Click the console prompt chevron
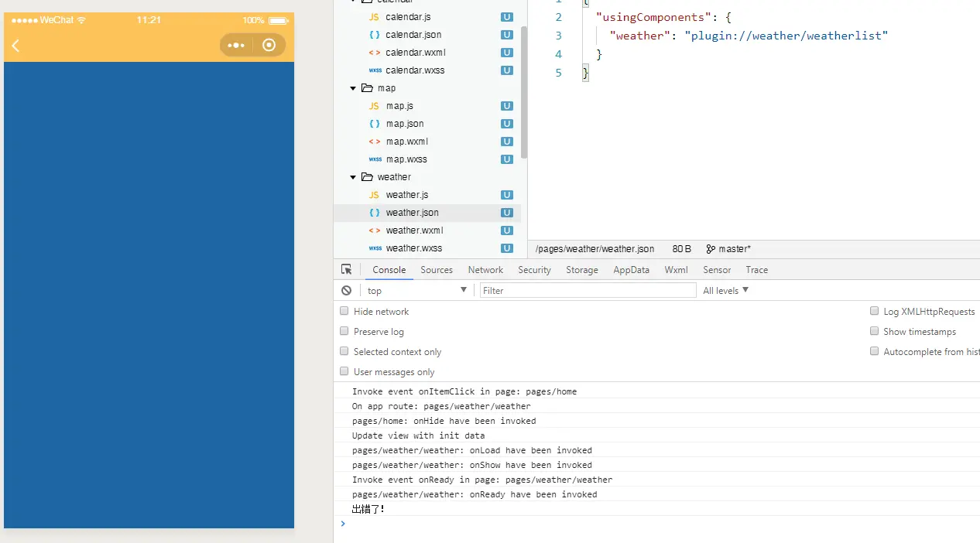 343,524
